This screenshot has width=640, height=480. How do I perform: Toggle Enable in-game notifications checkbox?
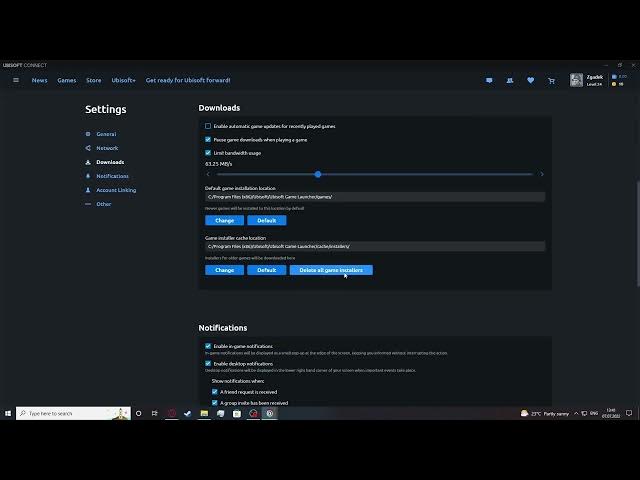[208, 346]
